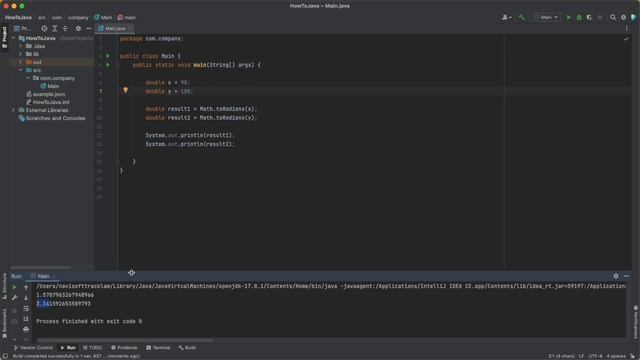Select the Main class in the project tree
Viewport: 640px width, 360px height.
pos(49,86)
